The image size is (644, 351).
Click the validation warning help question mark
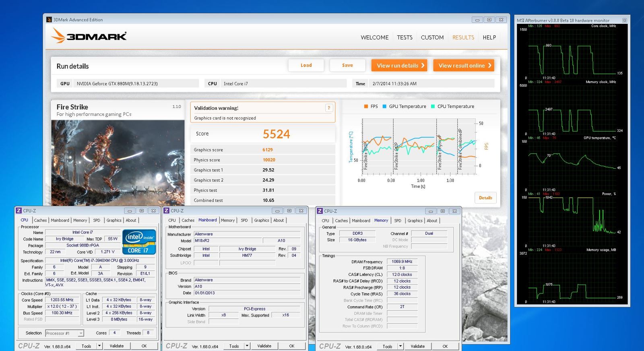[x=329, y=108]
